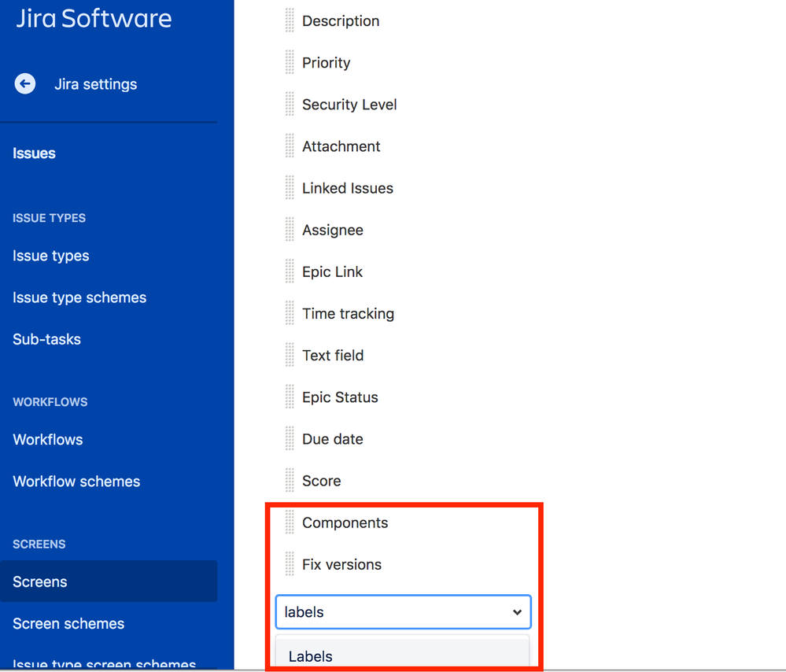This screenshot has height=672, width=786.
Task: Grab the drag handle beside Time tracking
Action: click(x=290, y=313)
